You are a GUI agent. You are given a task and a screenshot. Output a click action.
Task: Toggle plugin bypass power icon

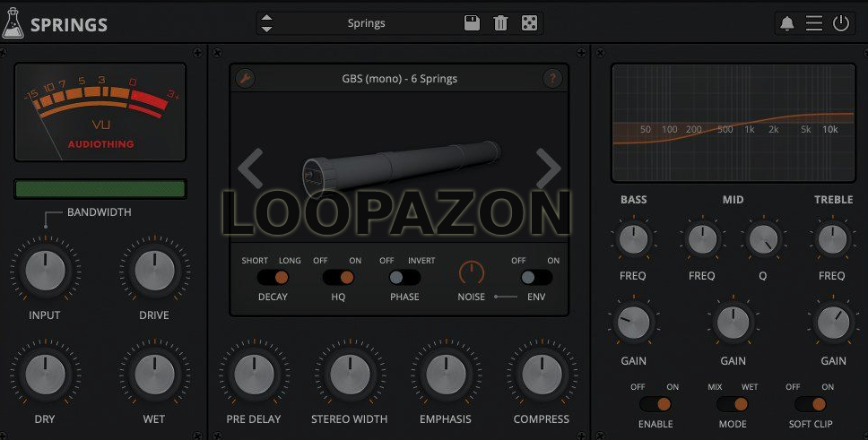(841, 23)
